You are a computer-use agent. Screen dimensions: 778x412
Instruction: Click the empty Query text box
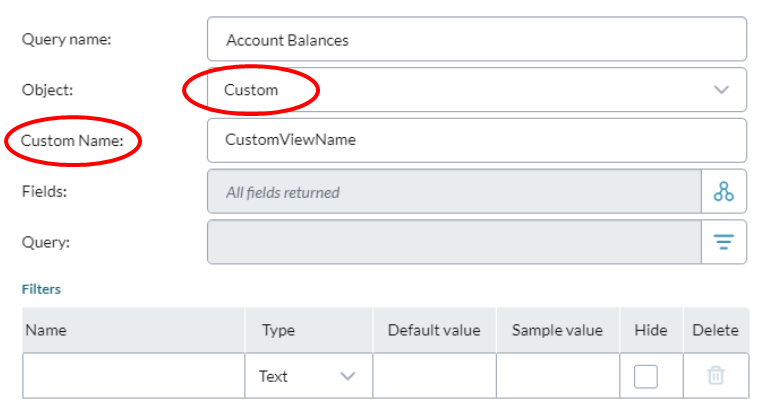tap(454, 242)
